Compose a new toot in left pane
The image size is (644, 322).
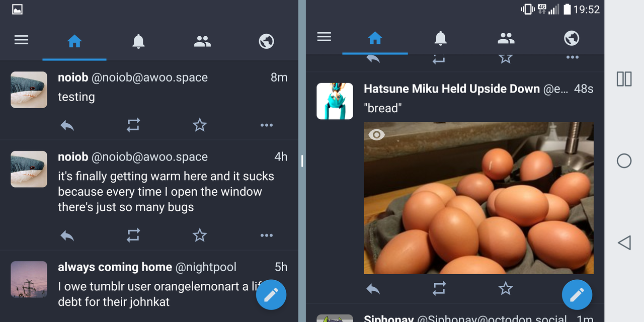271,295
